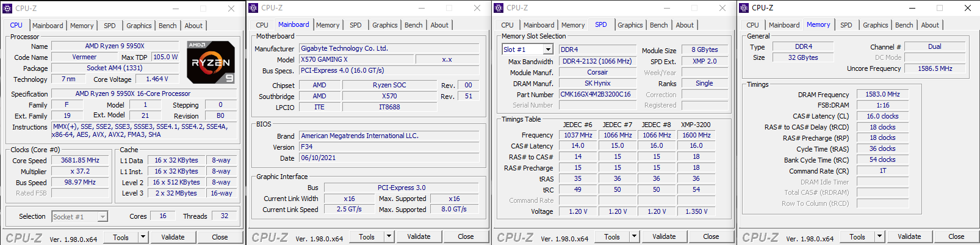The height and width of the screenshot is (245, 980).
Task: Click the 1586.5 MHz uncore frequency value
Action: coord(935,68)
